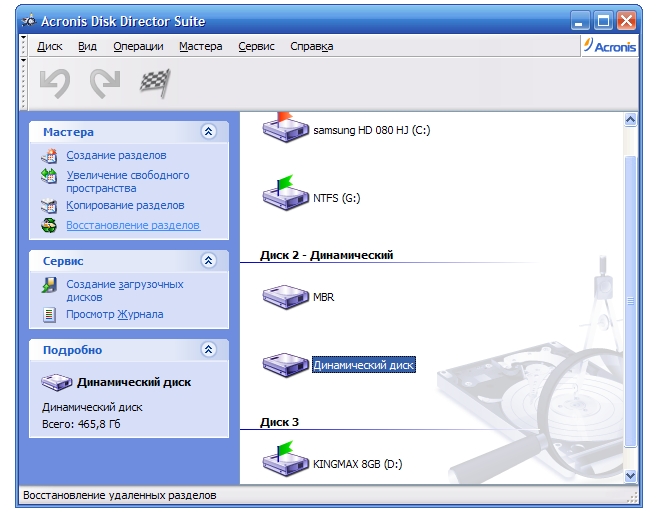Open the Вид menu
Screen dimensions: 659x518
point(87,46)
